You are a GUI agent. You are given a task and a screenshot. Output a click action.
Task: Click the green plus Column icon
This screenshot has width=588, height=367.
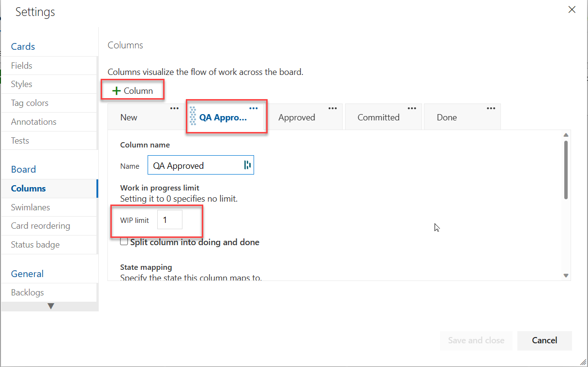pyautogui.click(x=116, y=91)
